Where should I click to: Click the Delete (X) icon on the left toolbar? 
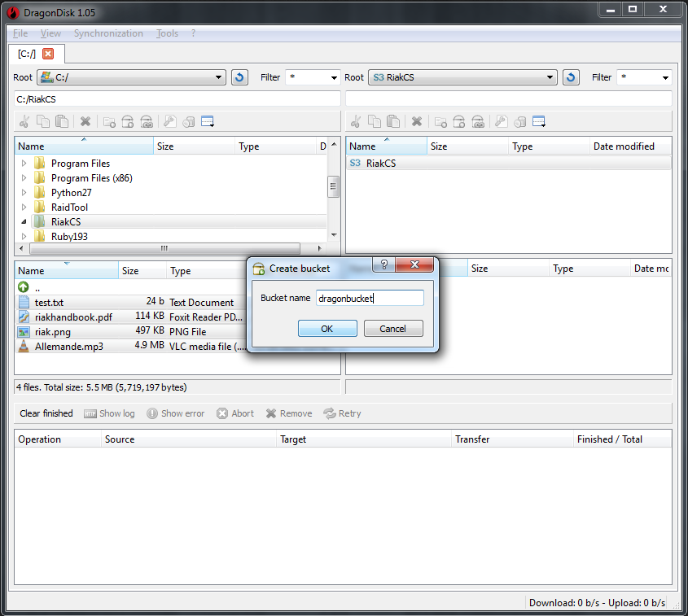[85, 121]
